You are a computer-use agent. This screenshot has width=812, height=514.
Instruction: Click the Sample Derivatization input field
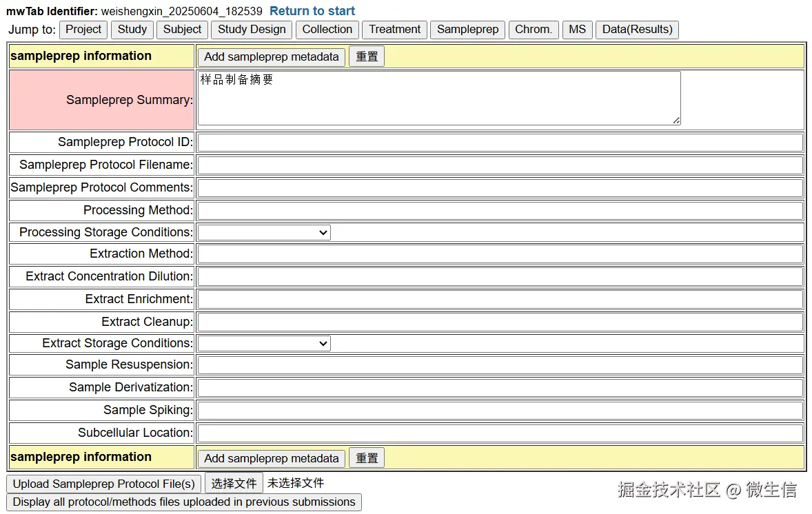pos(500,388)
